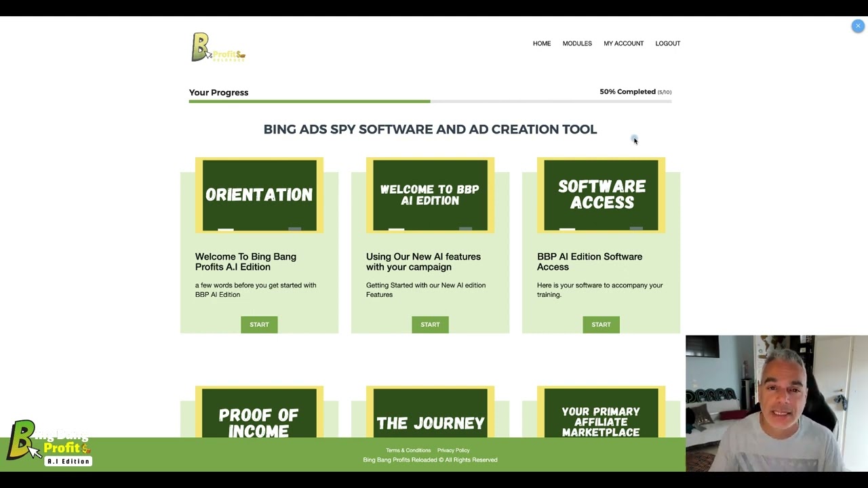Image resolution: width=868 pixels, height=488 pixels.
Task: Open Privacy Policy footer link
Action: tap(453, 450)
